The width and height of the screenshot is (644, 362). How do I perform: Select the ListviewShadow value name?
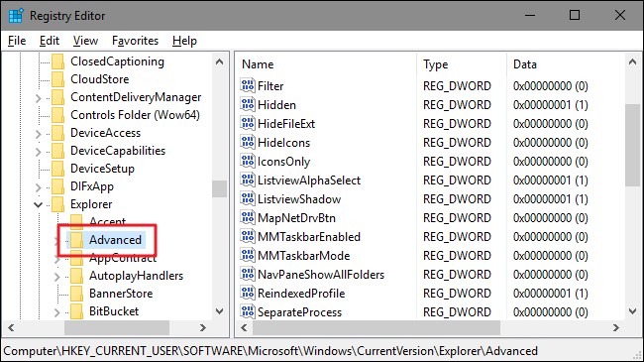point(299,199)
